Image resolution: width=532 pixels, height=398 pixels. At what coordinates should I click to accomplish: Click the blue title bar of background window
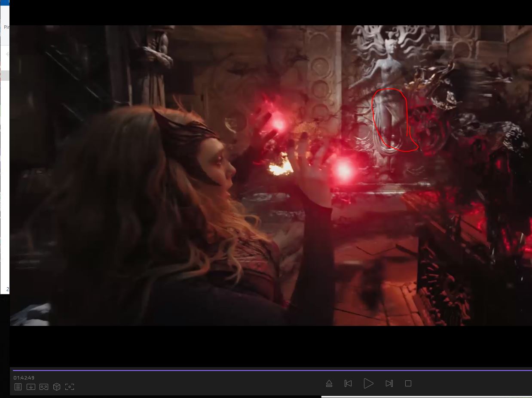(x=4, y=2)
